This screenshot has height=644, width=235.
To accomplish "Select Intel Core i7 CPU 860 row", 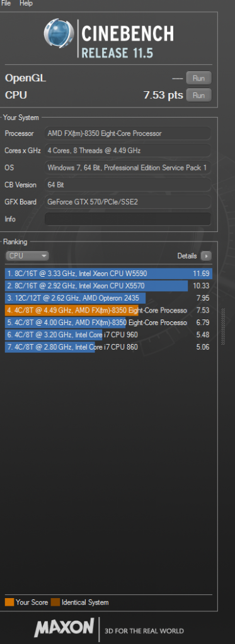I will pos(108,347).
